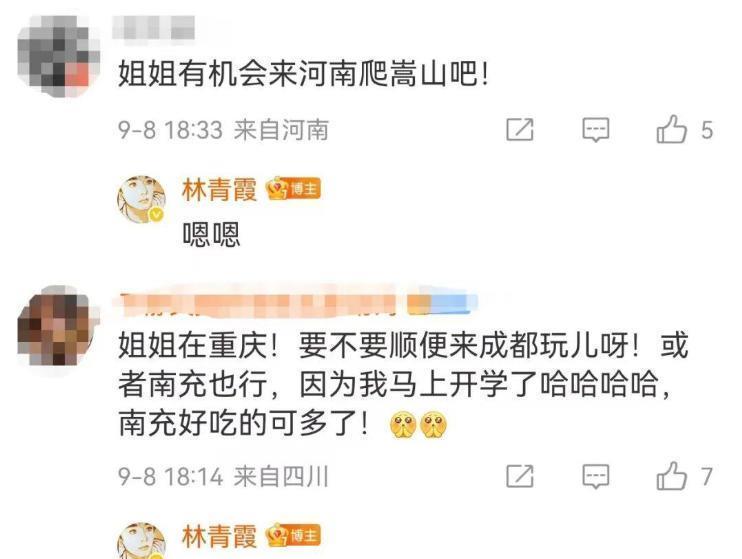
Task: Open the 姐姐有机会来河南爬嵩山吧 comment
Action: (303, 74)
